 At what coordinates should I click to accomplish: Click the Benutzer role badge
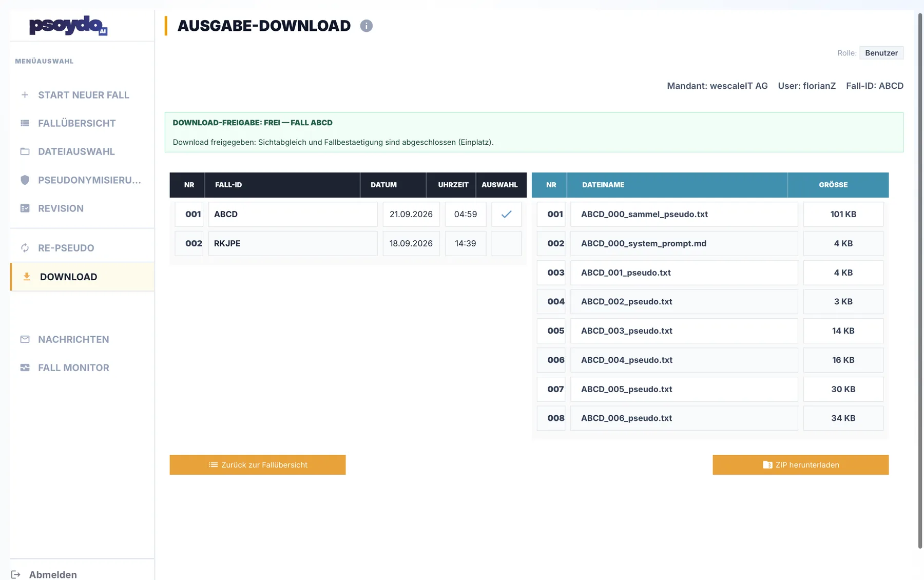pyautogui.click(x=881, y=53)
